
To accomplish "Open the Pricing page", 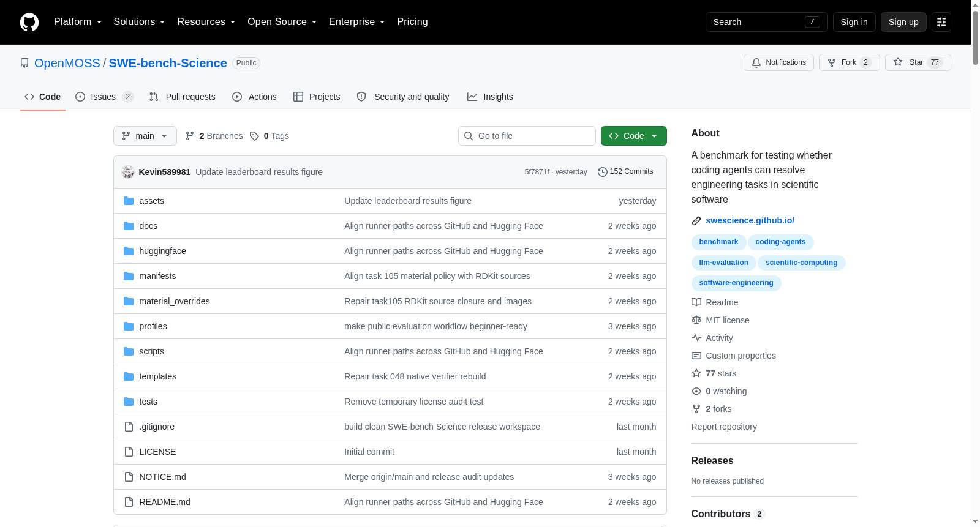I will pyautogui.click(x=412, y=22).
